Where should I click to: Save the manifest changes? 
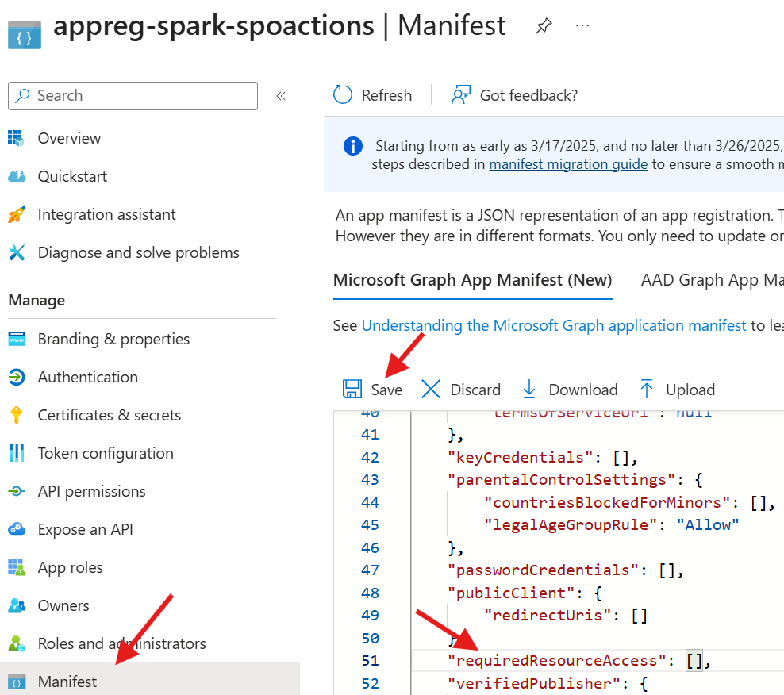click(373, 390)
